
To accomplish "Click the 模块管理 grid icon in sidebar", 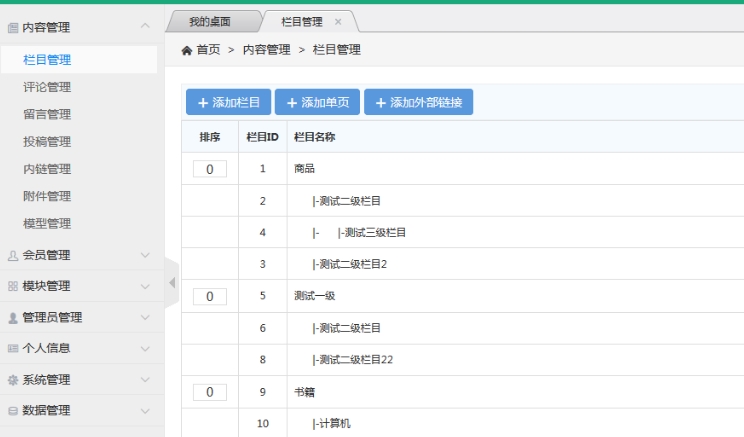I will click(12, 286).
